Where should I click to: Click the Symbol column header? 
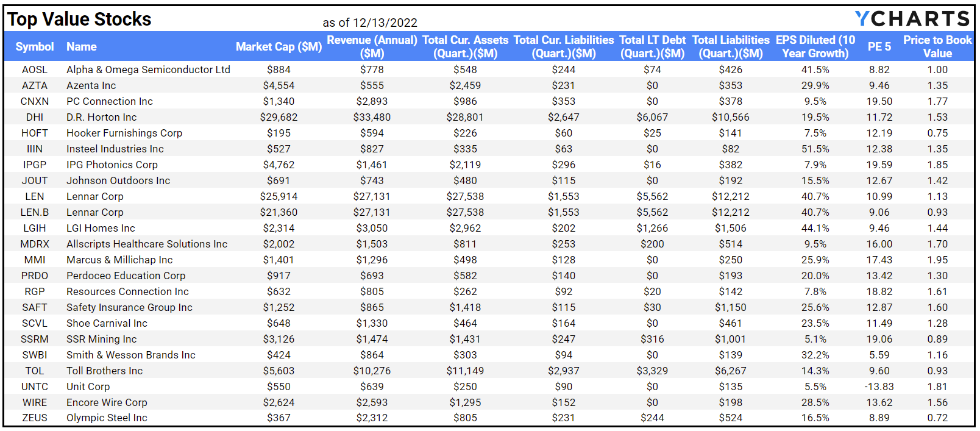(35, 47)
